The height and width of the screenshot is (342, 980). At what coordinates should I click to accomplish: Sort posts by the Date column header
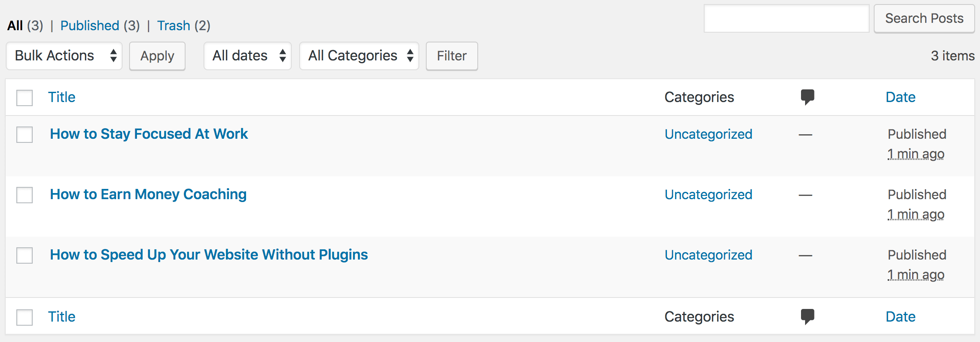[x=900, y=97]
